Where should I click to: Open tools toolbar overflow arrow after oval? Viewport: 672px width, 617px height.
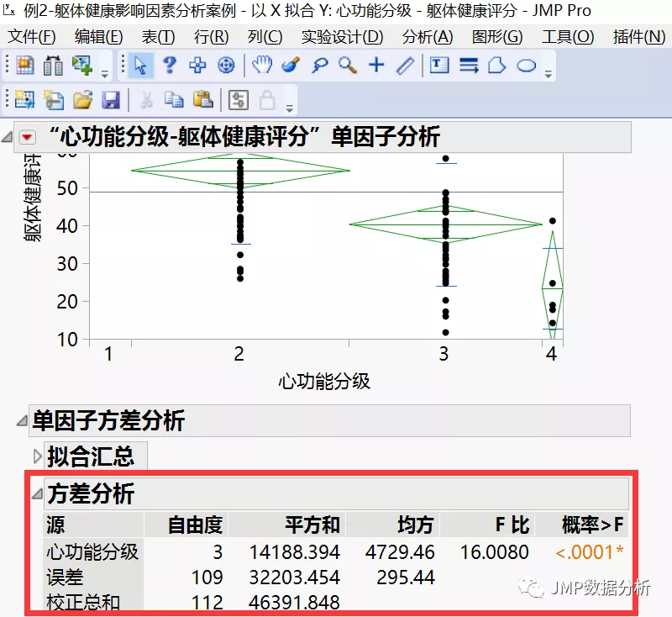pos(549,74)
